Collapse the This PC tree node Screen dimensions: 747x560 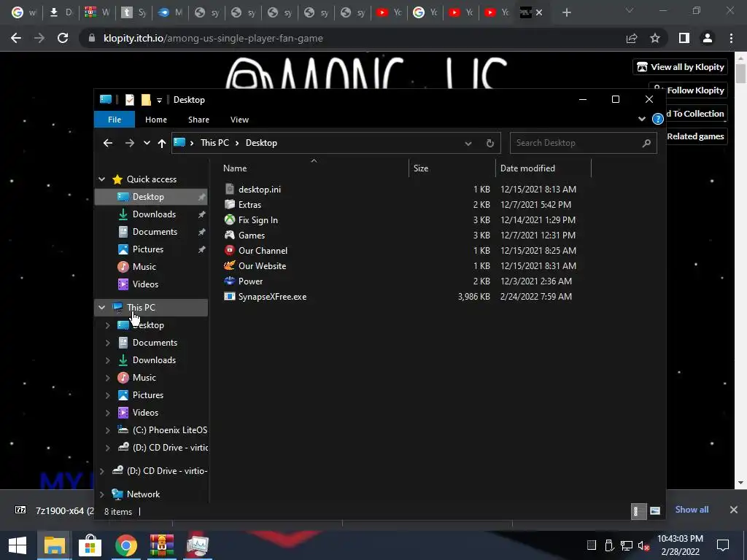pyautogui.click(x=101, y=307)
